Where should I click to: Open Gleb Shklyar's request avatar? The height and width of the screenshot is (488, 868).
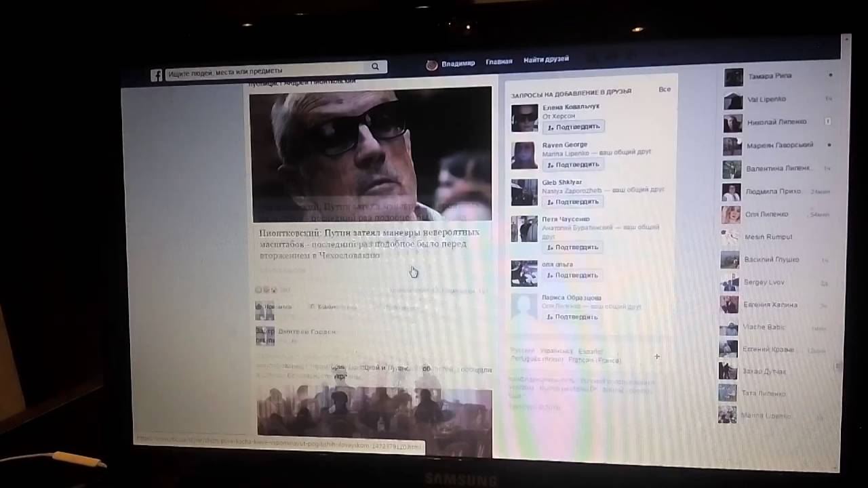point(524,192)
